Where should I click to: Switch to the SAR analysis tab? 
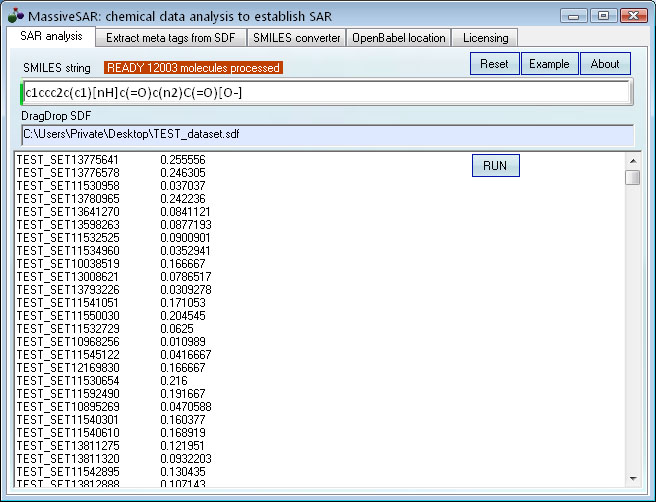coord(51,37)
